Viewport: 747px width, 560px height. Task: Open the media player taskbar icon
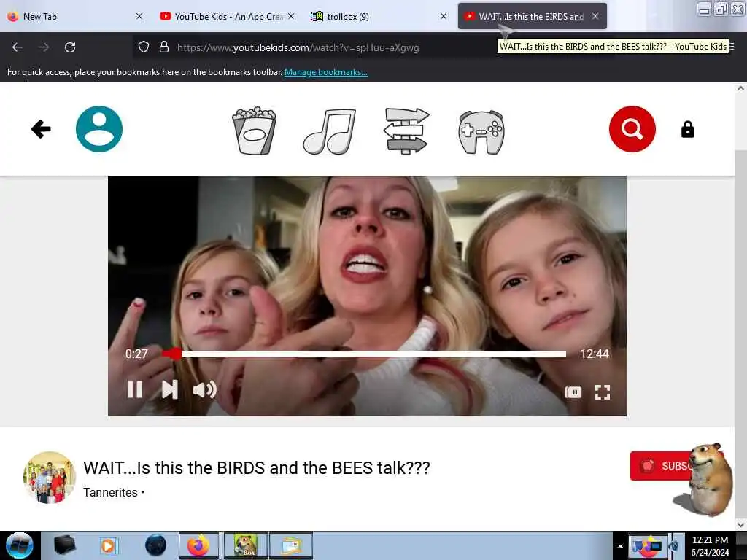coord(108,545)
